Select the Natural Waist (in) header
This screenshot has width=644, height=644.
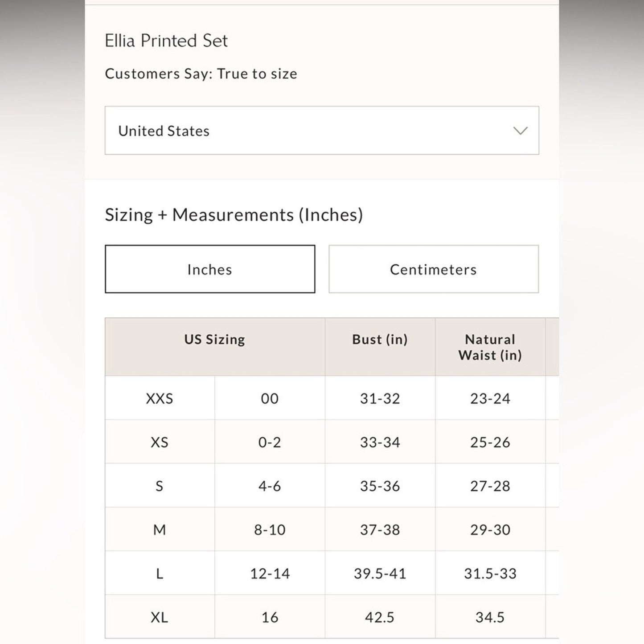pos(490,347)
